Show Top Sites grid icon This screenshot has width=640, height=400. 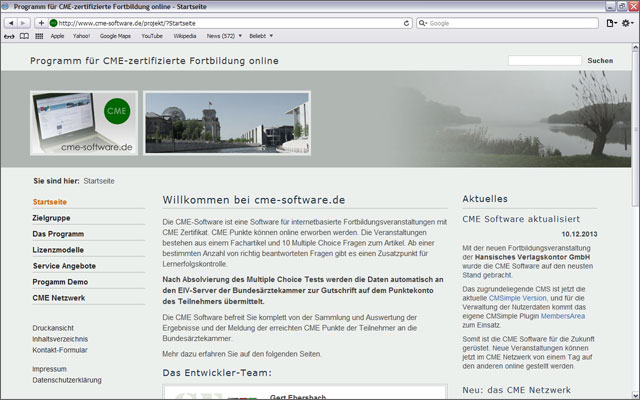(39, 36)
